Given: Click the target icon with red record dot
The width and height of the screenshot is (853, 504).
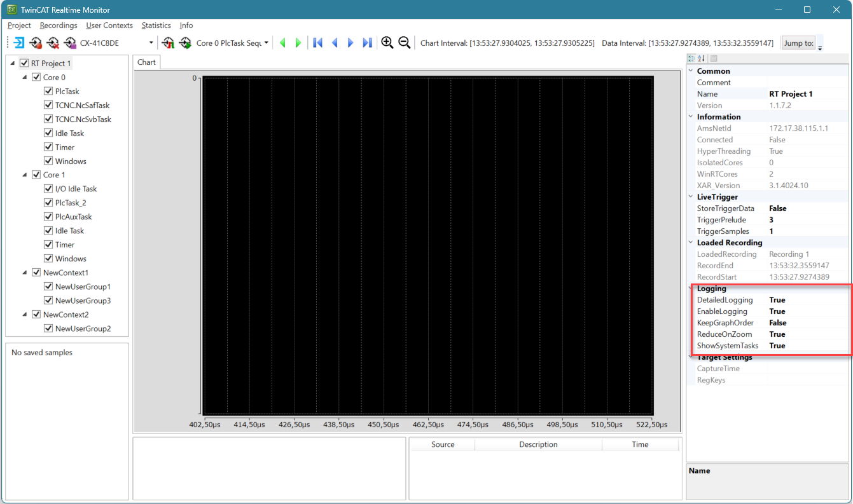Looking at the screenshot, I should coord(36,43).
